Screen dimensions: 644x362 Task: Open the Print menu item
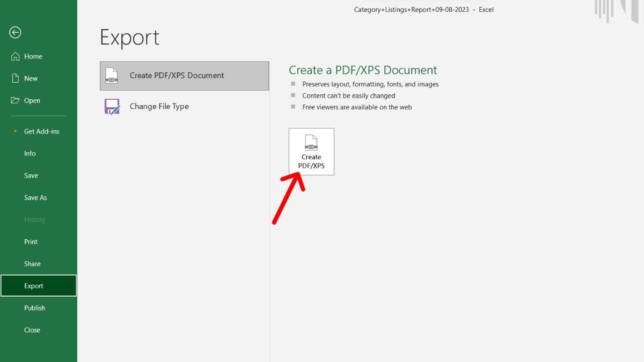(31, 241)
